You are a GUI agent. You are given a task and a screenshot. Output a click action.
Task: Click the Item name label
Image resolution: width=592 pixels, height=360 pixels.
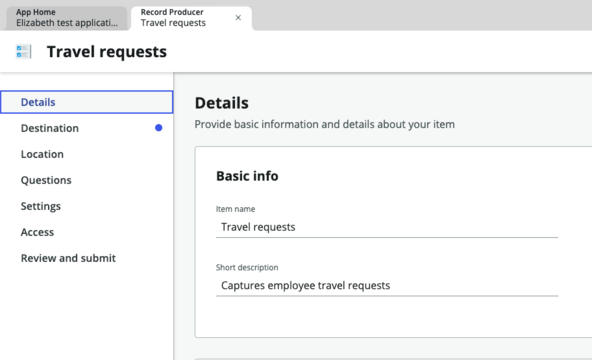[236, 209]
